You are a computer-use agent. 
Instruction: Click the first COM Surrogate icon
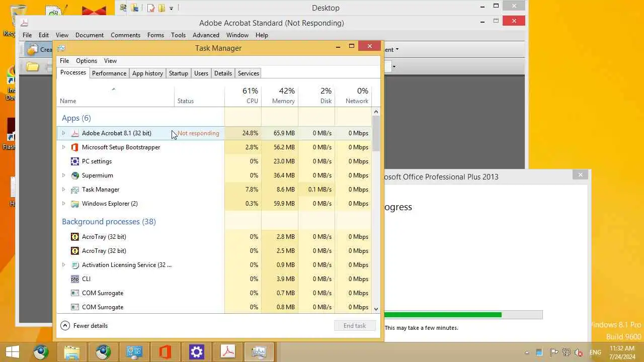tap(75, 293)
